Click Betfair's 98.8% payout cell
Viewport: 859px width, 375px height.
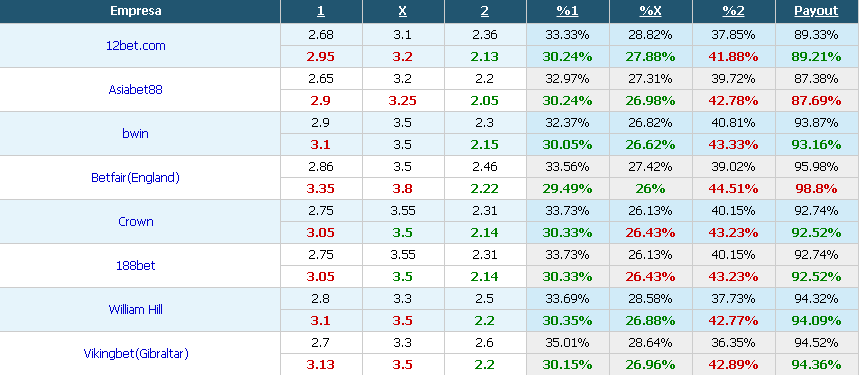click(816, 189)
